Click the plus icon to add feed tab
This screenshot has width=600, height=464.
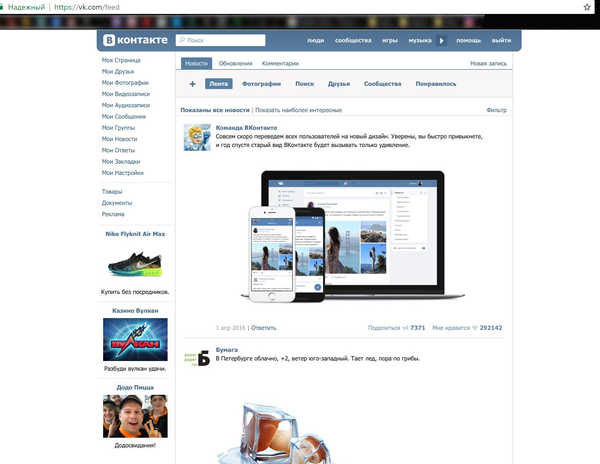click(x=192, y=84)
